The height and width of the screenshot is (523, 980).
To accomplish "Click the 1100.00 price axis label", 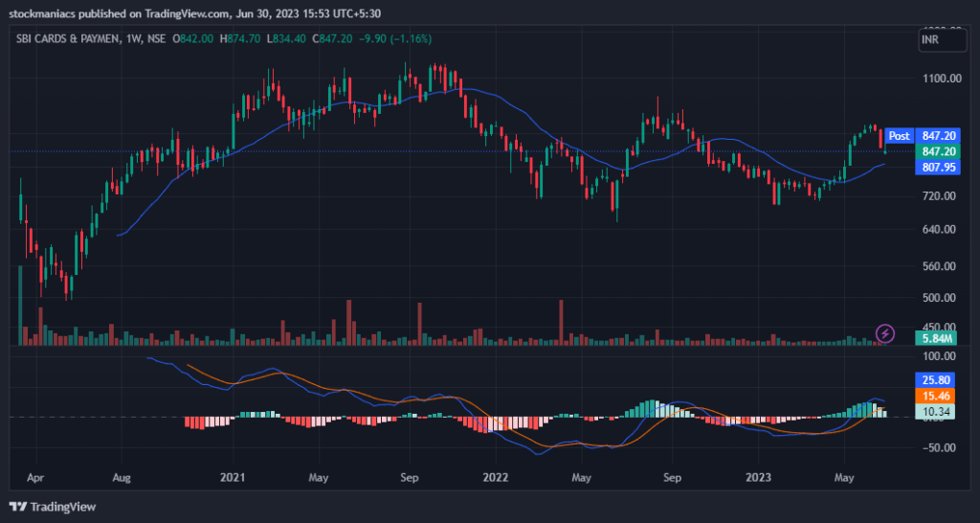I will (940, 79).
